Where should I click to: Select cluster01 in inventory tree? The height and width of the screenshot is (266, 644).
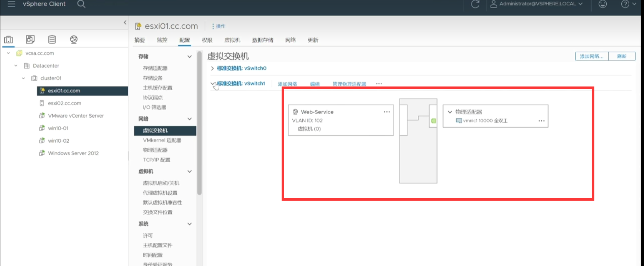click(x=51, y=78)
